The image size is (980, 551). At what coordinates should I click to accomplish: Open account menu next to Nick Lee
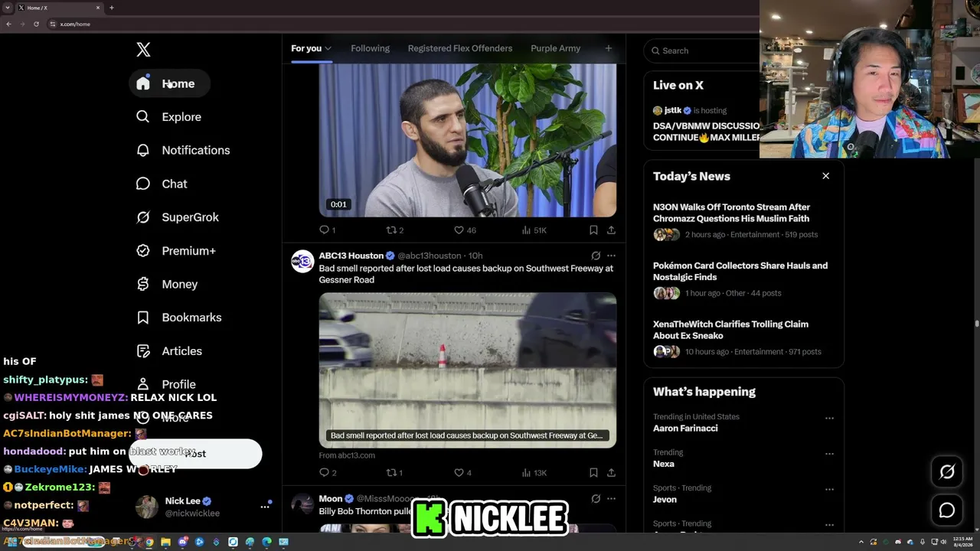[265, 506]
